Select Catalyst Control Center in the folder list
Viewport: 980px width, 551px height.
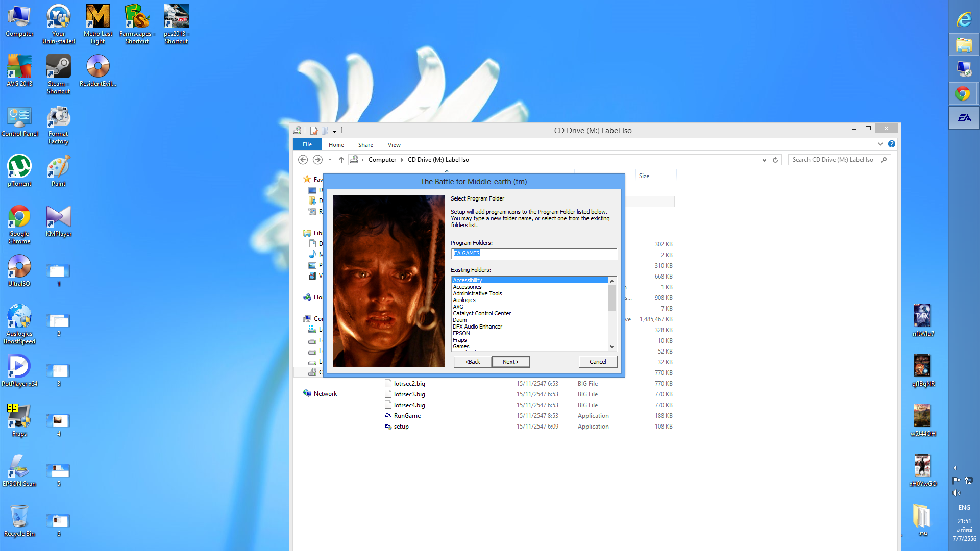coord(481,313)
